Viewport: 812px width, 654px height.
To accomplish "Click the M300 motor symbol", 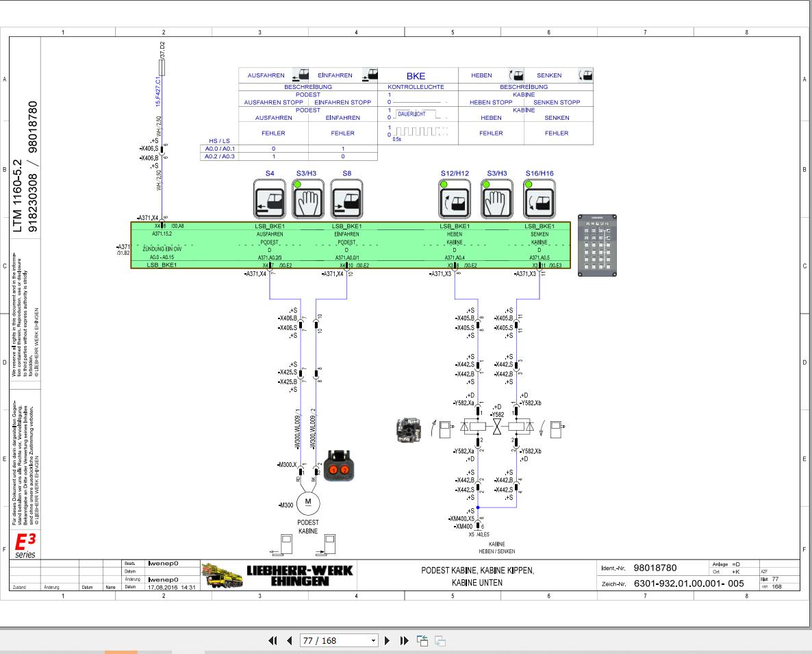I will 308,503.
